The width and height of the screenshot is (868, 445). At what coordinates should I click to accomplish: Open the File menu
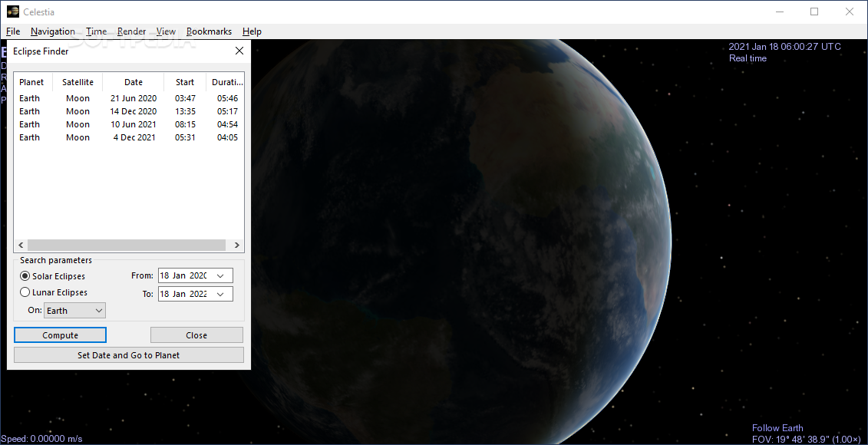(13, 31)
